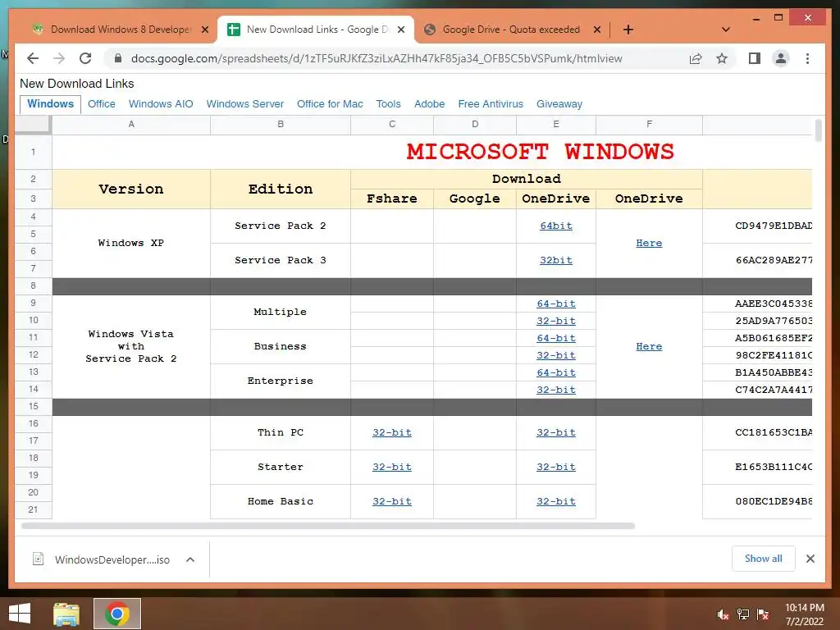Image resolution: width=840 pixels, height=630 pixels.
Task: Click the Windows Vista OneDrive Here link
Action: click(649, 346)
